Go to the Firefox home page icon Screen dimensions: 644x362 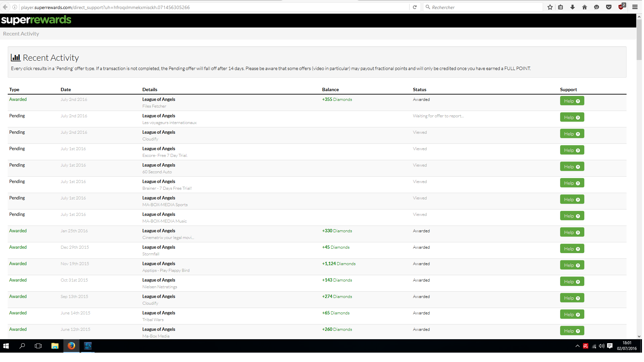point(585,7)
